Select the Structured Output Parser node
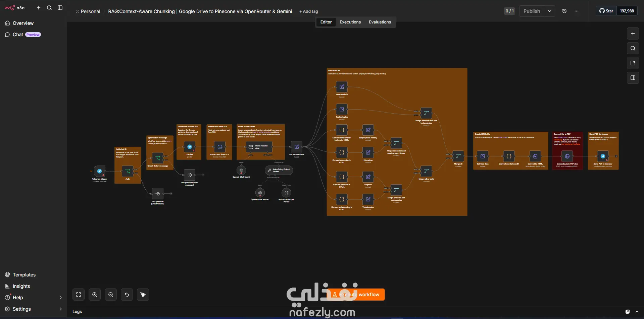Image resolution: width=644 pixels, height=319 pixels. coord(286,193)
